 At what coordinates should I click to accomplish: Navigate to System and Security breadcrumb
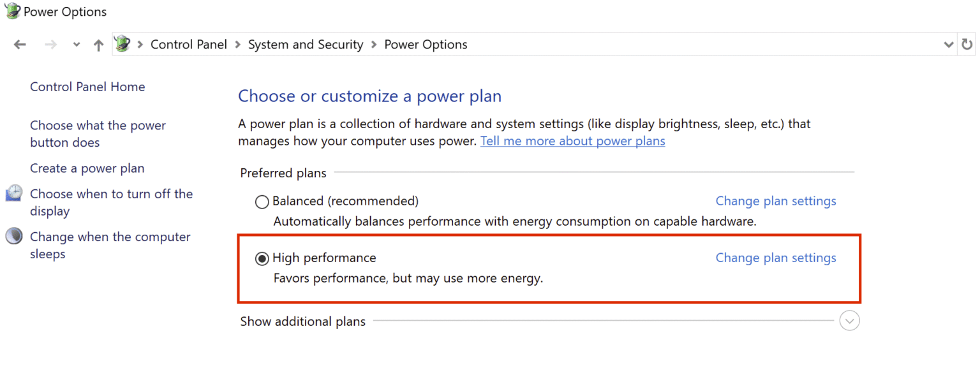pos(305,44)
